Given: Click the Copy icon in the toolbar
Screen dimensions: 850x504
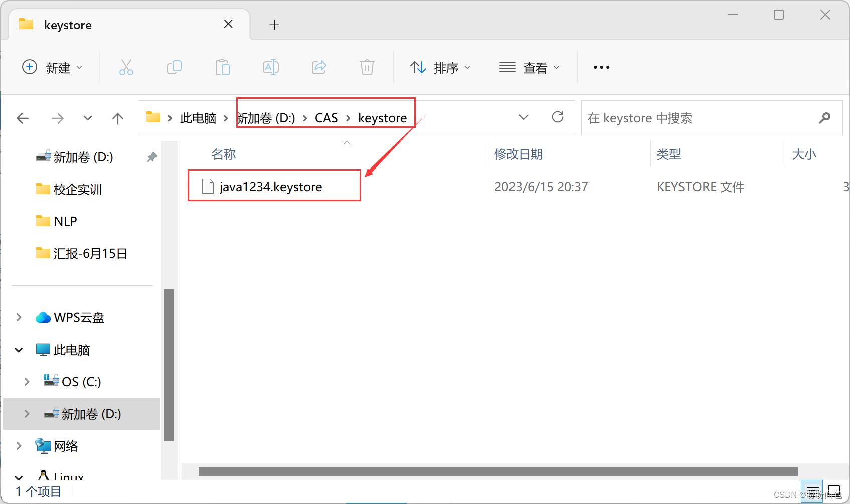Looking at the screenshot, I should point(174,67).
